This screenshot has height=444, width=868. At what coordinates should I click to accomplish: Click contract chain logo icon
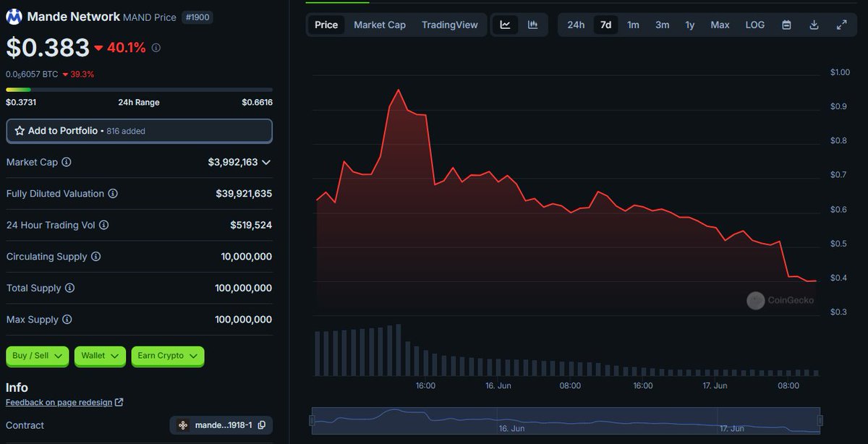pos(183,425)
